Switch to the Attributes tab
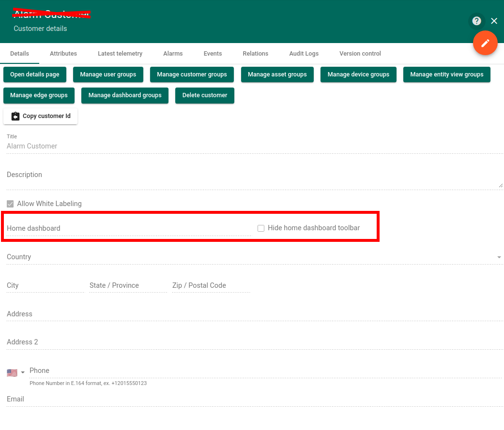 (63, 54)
